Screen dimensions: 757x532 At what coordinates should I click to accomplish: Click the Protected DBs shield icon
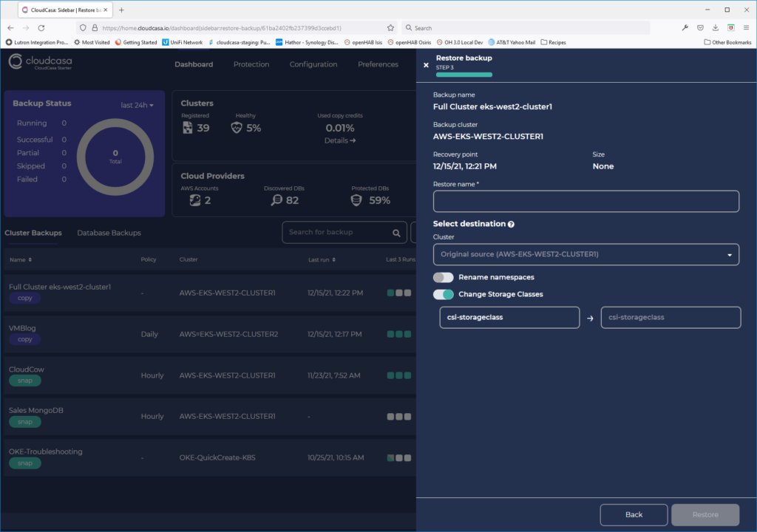click(x=356, y=200)
